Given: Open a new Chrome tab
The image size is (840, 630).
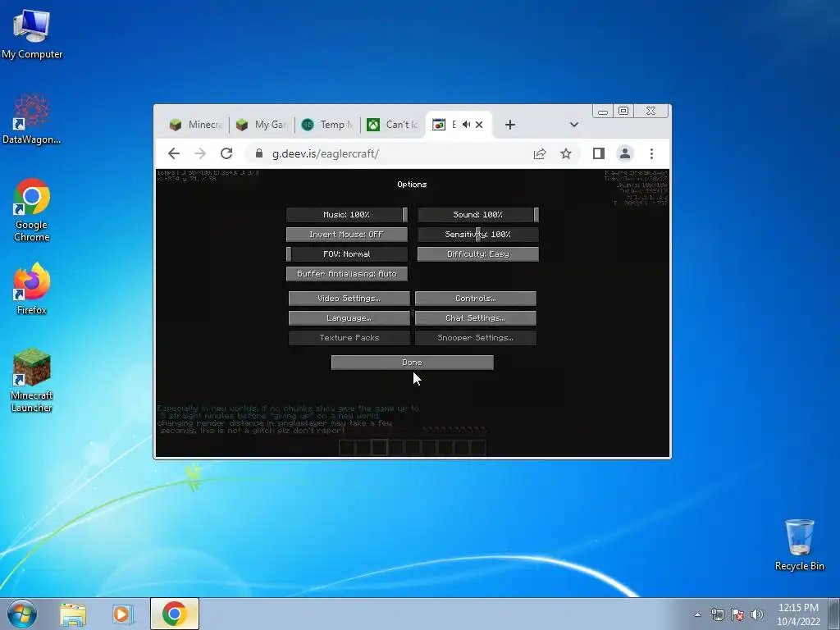Looking at the screenshot, I should (x=510, y=125).
